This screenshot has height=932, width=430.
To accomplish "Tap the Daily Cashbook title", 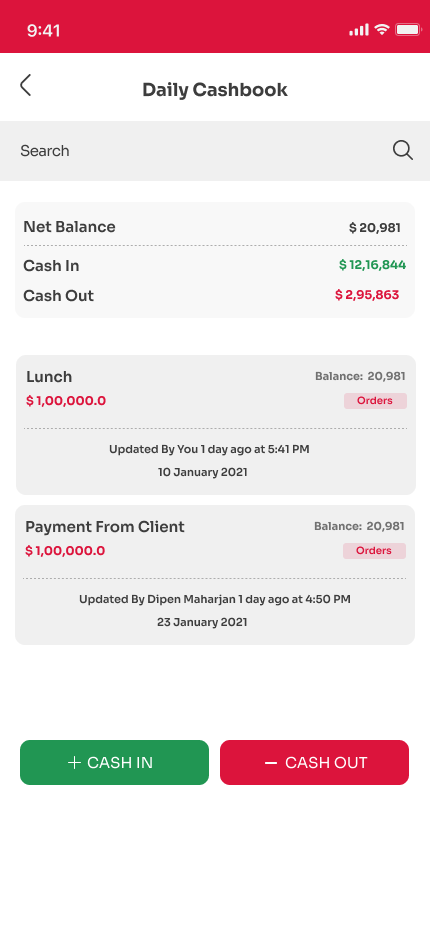I will click(215, 90).
